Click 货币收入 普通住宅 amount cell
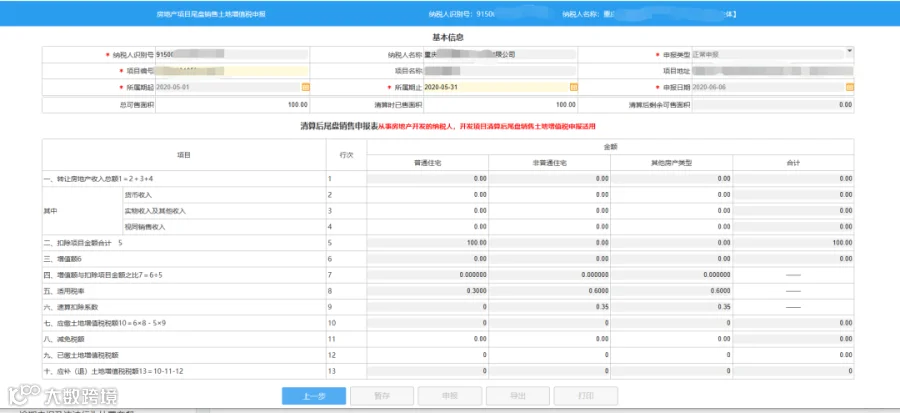 point(428,195)
